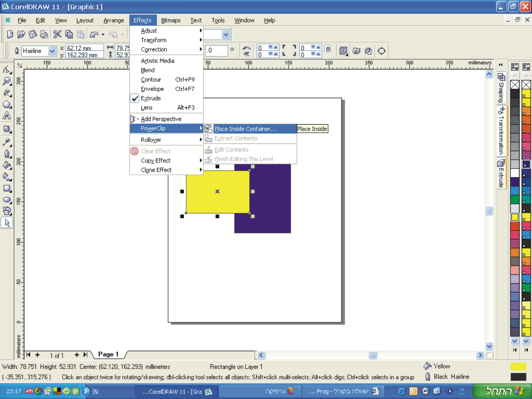532x399 pixels.
Task: Expand the Correction submenu
Action: pos(167,49)
